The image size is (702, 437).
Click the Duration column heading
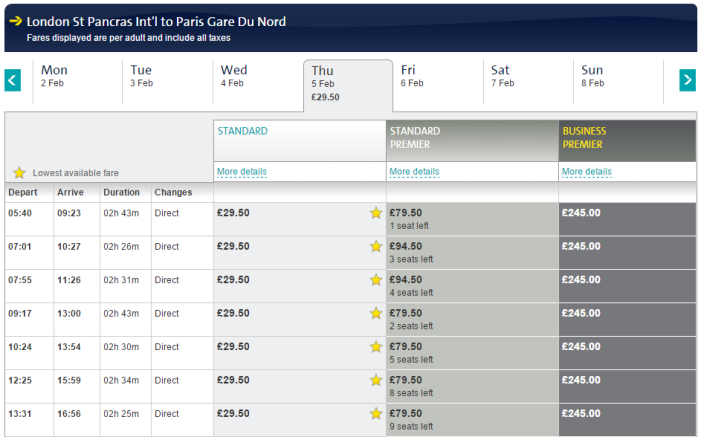coord(121,192)
